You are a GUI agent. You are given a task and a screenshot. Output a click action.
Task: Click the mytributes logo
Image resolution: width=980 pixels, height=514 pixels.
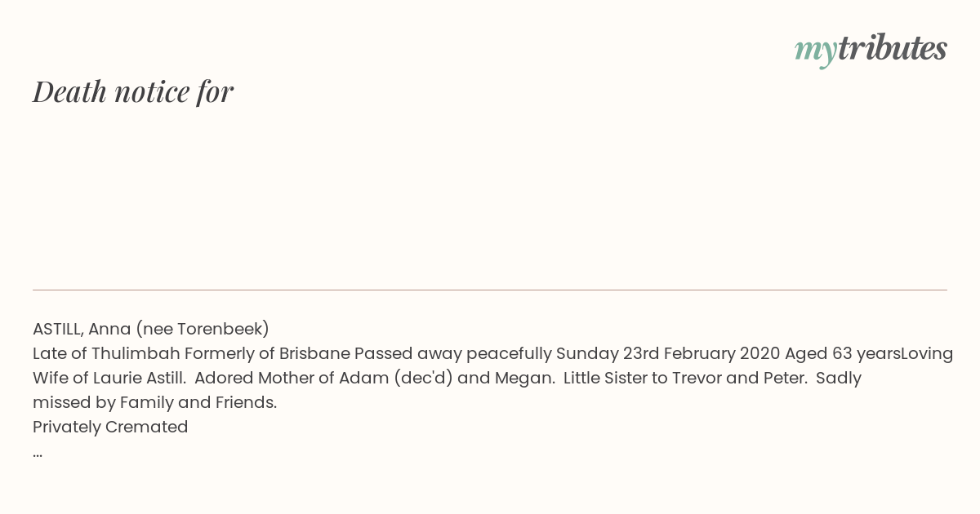(x=871, y=49)
